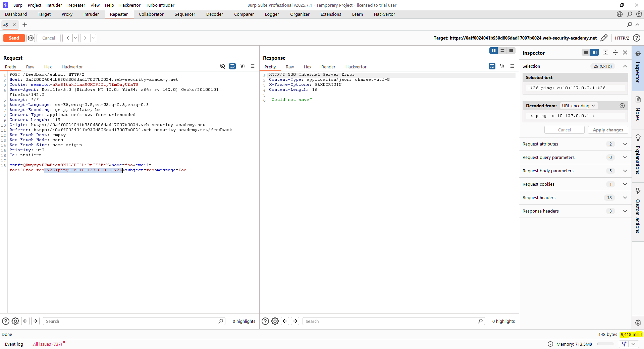Click the edit target pencil icon
The width and height of the screenshot is (644, 349).
604,38
